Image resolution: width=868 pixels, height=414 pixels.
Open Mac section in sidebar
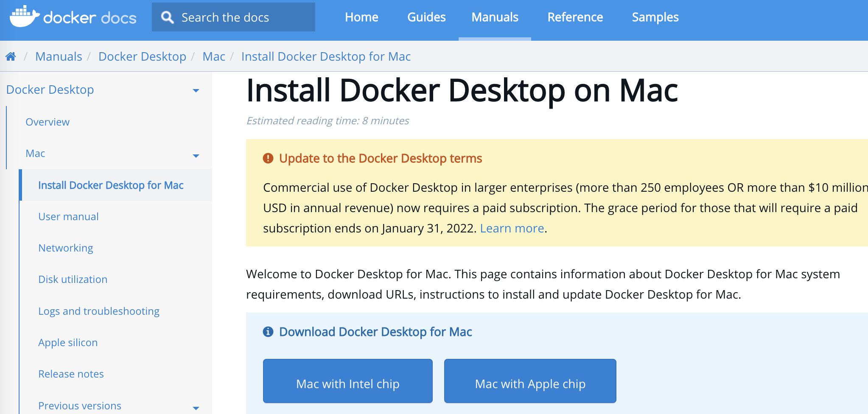pos(35,153)
